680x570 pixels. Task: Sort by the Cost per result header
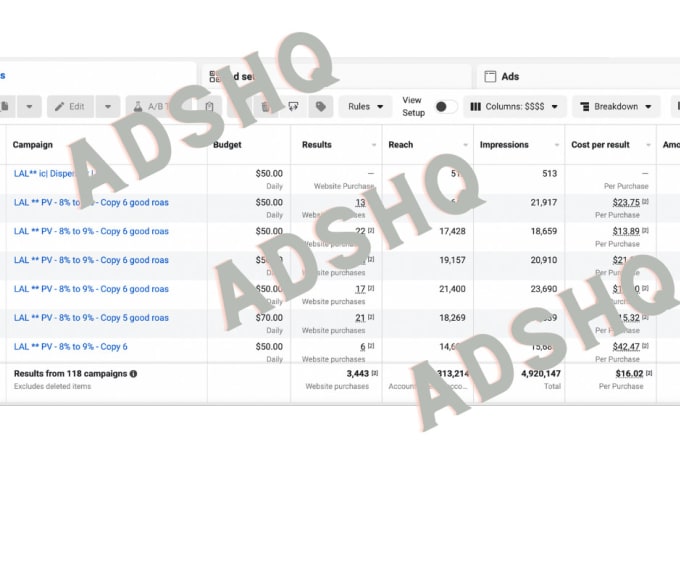(600, 145)
